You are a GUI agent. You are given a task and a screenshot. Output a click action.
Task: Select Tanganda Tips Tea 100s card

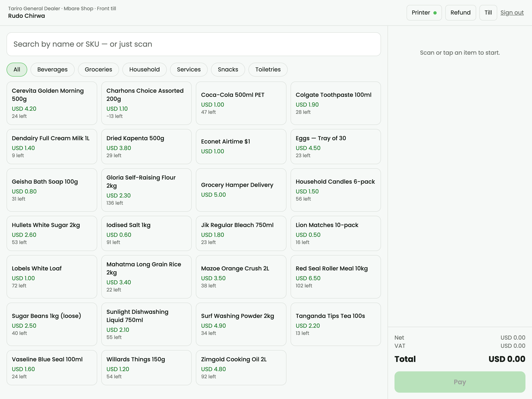(336, 324)
